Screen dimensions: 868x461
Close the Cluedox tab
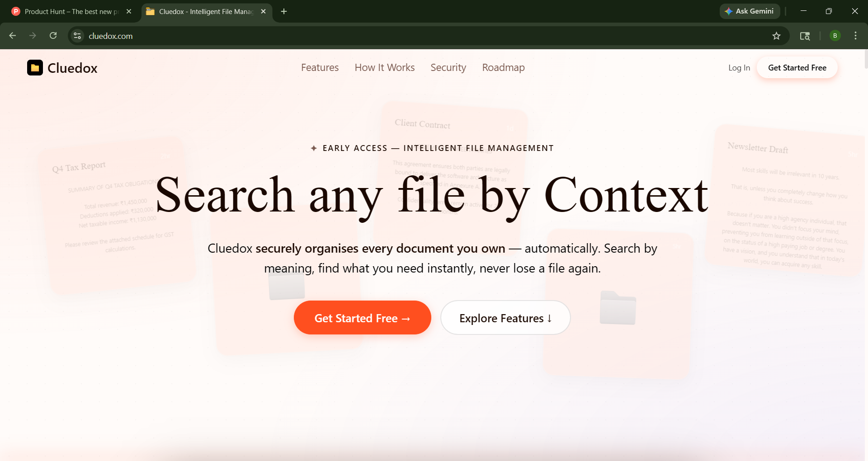tap(263, 11)
